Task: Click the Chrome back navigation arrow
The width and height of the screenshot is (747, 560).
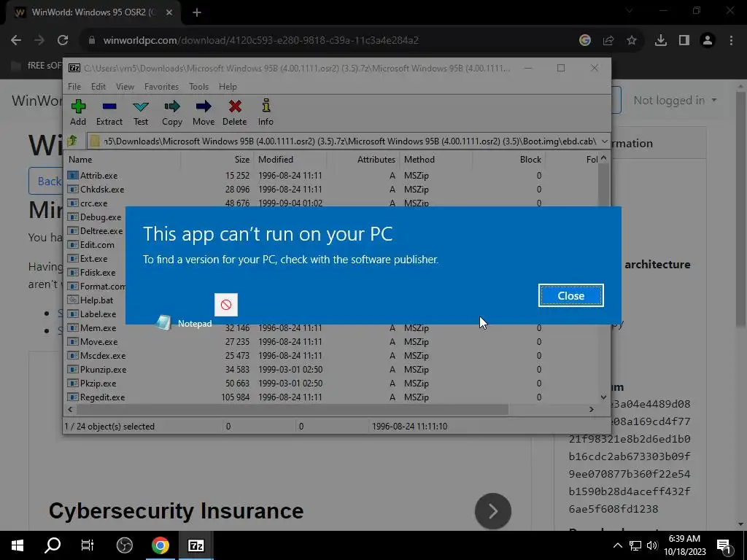Action: [x=16, y=41]
